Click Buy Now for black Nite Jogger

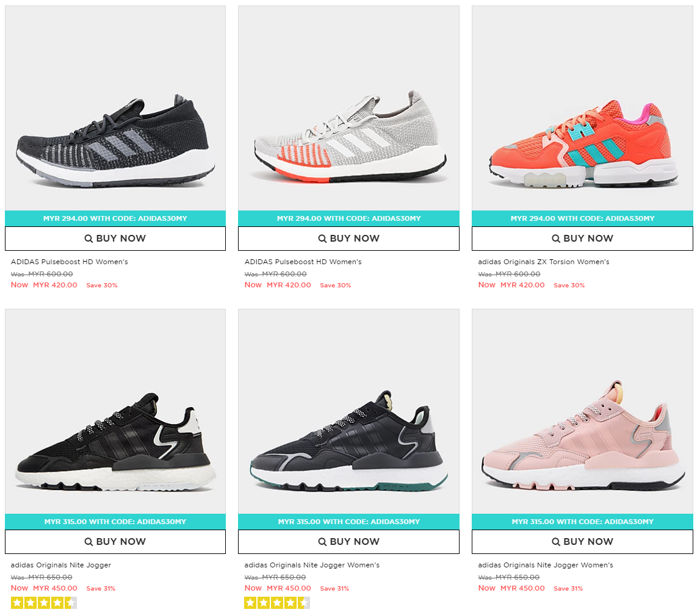pyautogui.click(x=115, y=541)
